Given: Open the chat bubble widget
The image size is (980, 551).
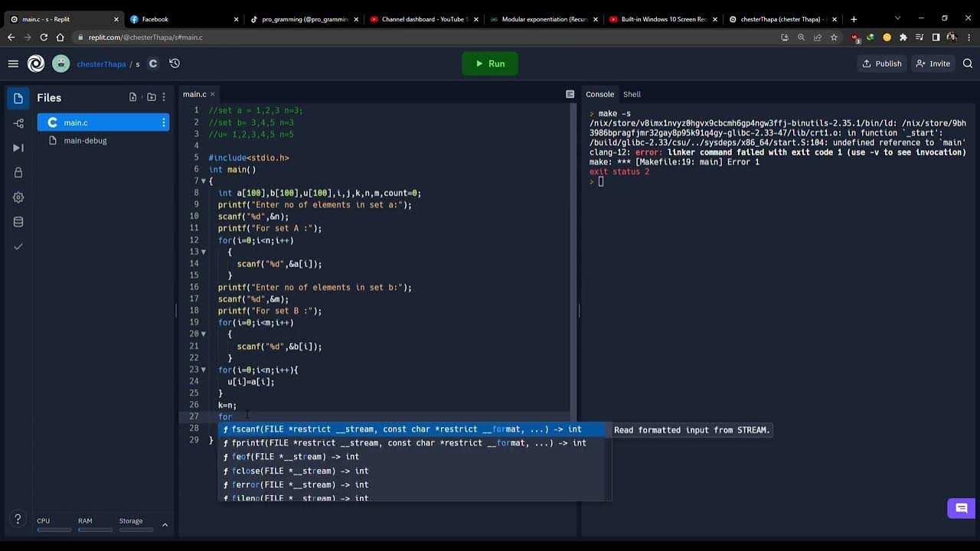Looking at the screenshot, I should click(962, 508).
